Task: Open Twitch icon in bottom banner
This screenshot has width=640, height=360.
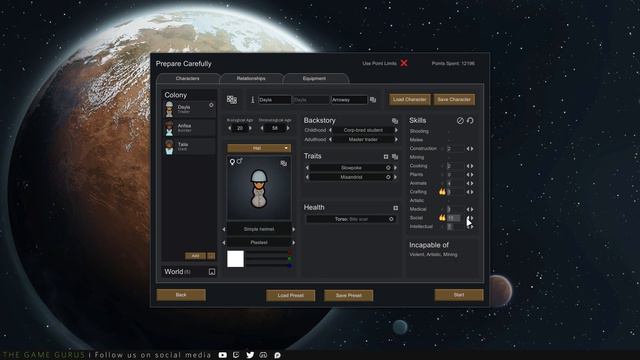Action: coord(236,355)
